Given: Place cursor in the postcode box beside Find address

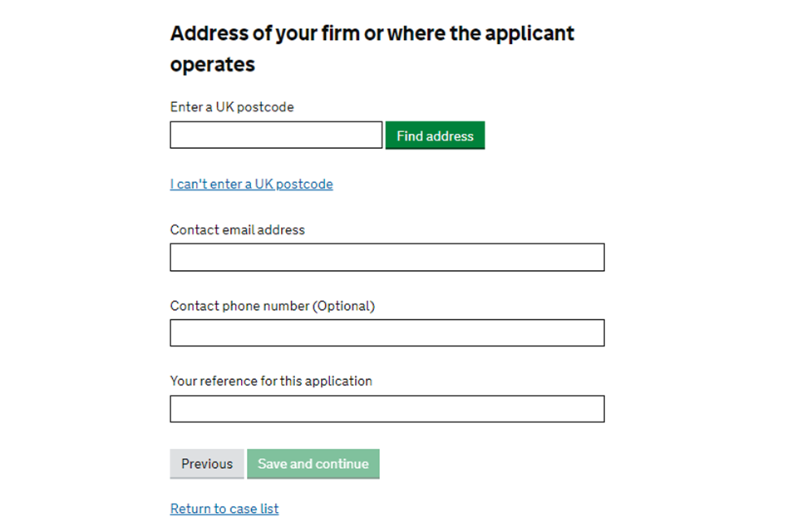Looking at the screenshot, I should coord(276,135).
